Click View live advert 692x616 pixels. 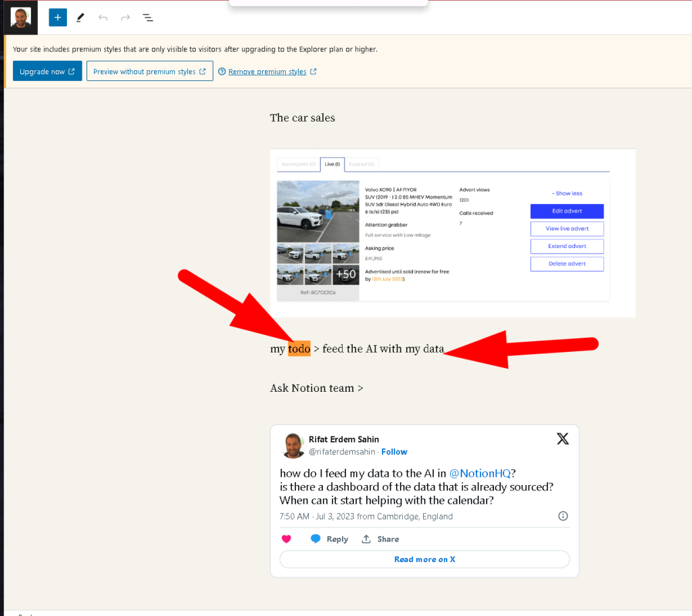point(567,228)
